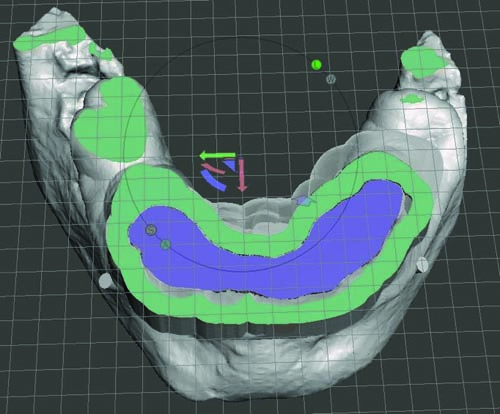The width and height of the screenshot is (500, 414).
Task: Grab the pink curved rotation arc
Action: (x=213, y=168)
